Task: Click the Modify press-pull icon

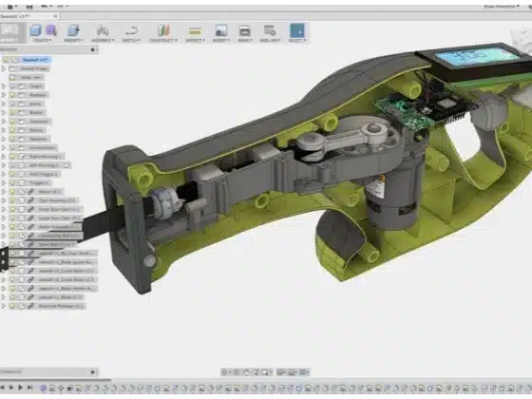Action: coord(73,30)
